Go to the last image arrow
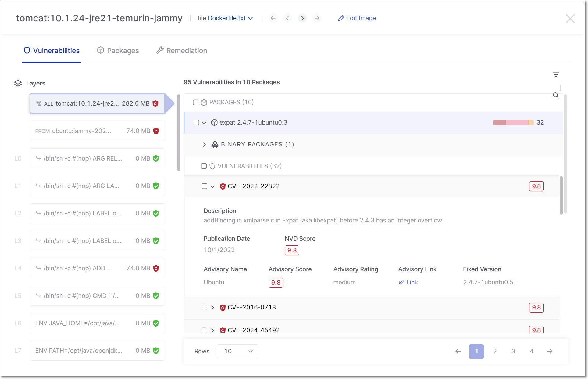This screenshot has height=379, width=588. click(317, 18)
